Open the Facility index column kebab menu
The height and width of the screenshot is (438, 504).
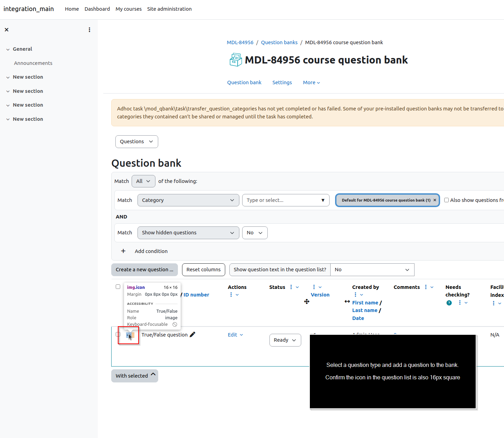coord(494,303)
